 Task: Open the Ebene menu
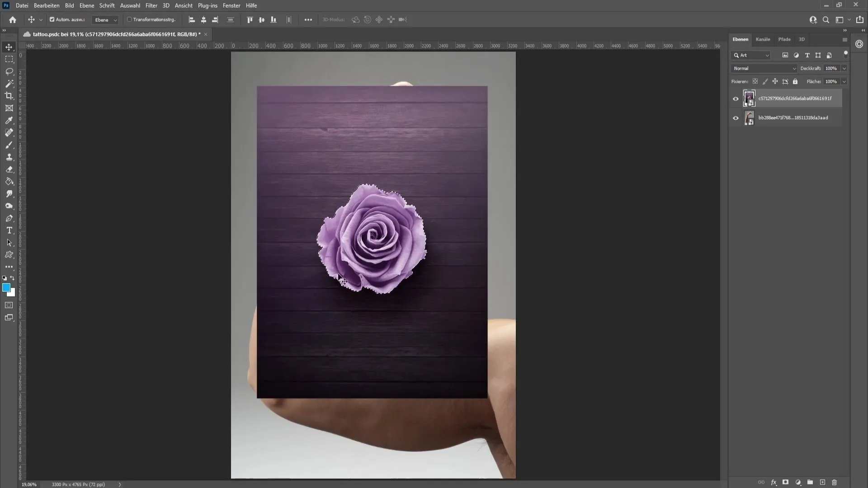[x=85, y=5]
